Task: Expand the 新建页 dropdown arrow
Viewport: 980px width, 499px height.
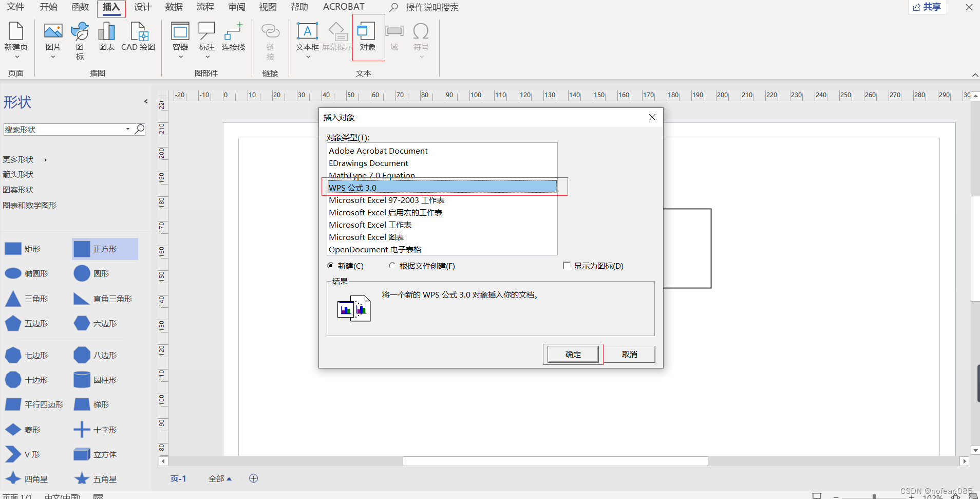Action: (x=16, y=57)
